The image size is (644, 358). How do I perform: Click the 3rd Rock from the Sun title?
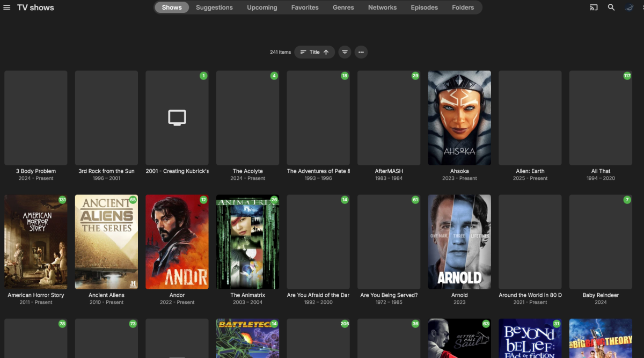(x=106, y=171)
